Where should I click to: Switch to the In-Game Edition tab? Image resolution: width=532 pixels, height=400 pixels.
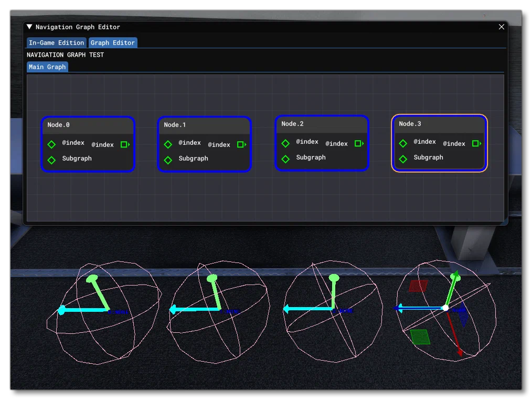click(x=56, y=43)
